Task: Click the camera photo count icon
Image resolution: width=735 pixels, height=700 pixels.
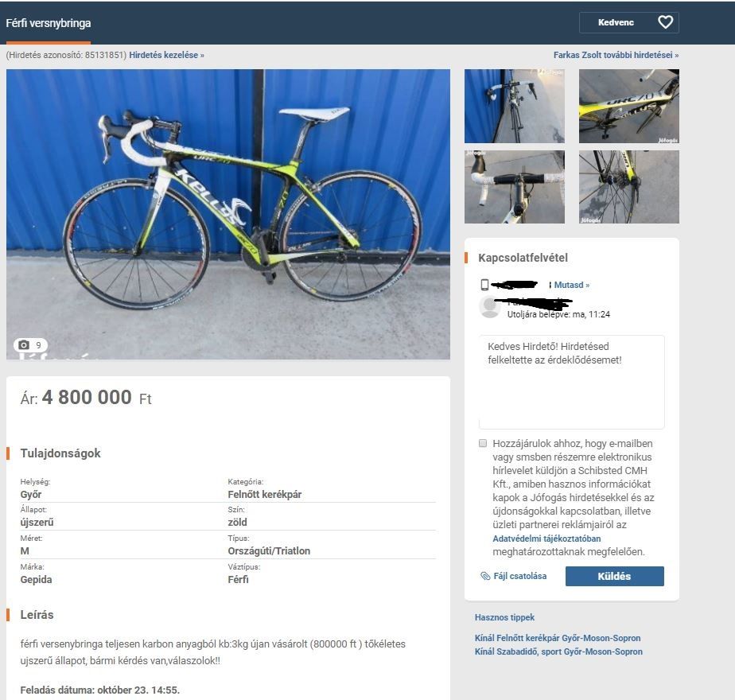Action: pyautogui.click(x=23, y=345)
